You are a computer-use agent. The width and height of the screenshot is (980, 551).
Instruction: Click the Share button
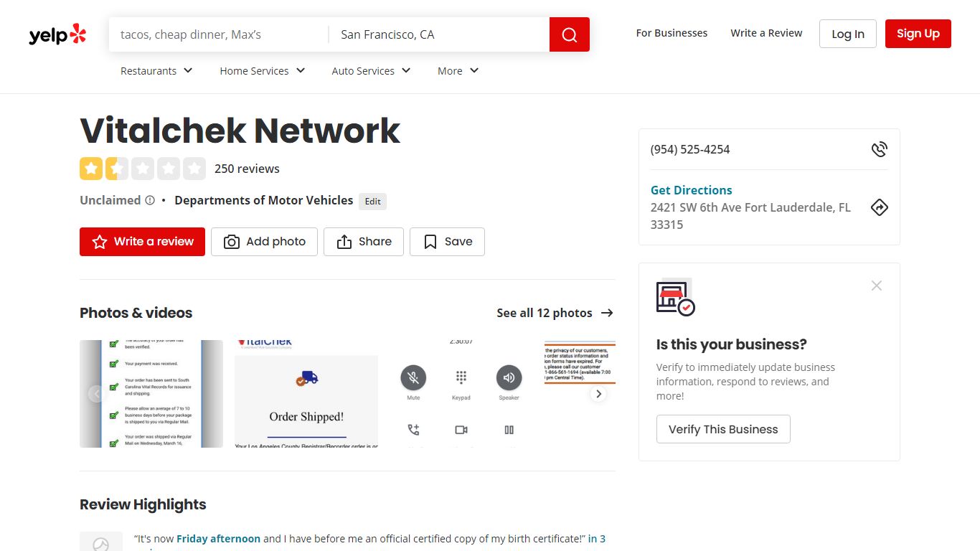pyautogui.click(x=364, y=242)
